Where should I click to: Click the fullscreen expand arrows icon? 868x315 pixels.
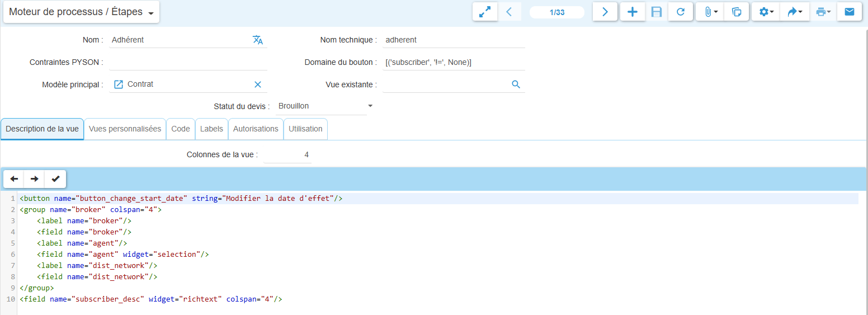point(484,12)
